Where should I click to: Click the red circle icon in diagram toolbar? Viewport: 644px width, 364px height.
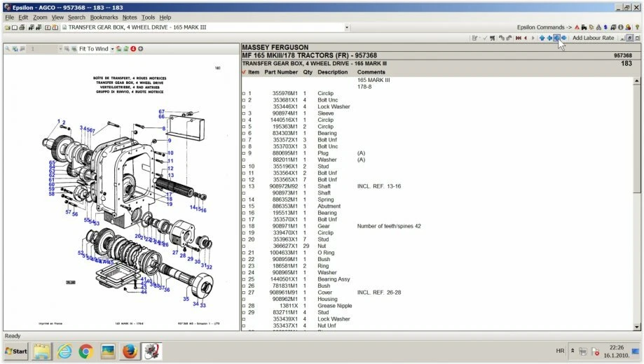[133, 49]
